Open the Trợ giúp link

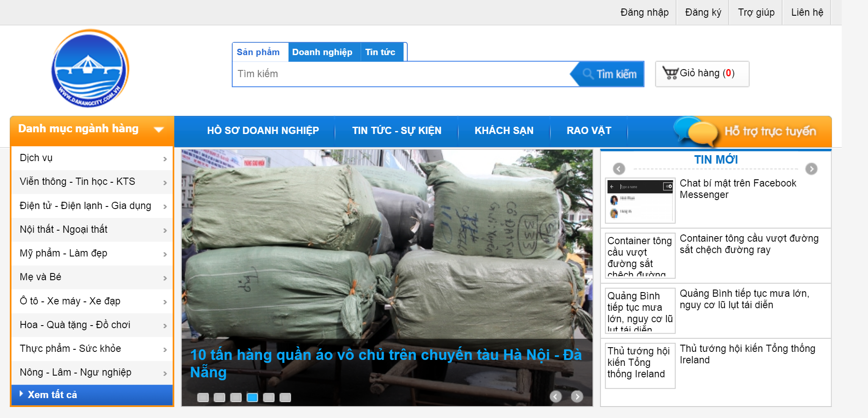pyautogui.click(x=756, y=12)
